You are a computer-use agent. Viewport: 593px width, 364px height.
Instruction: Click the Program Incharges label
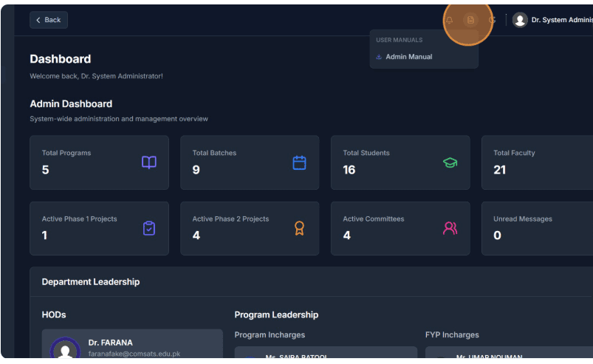270,335
